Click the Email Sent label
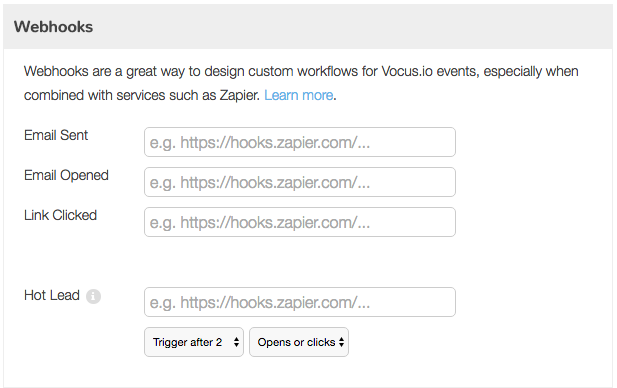The width and height of the screenshot is (617, 388). point(56,135)
